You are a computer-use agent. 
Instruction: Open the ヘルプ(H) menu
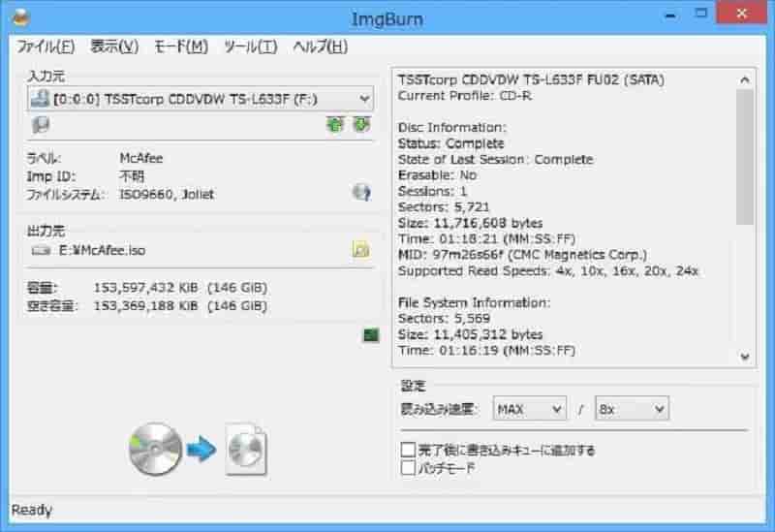[321, 47]
